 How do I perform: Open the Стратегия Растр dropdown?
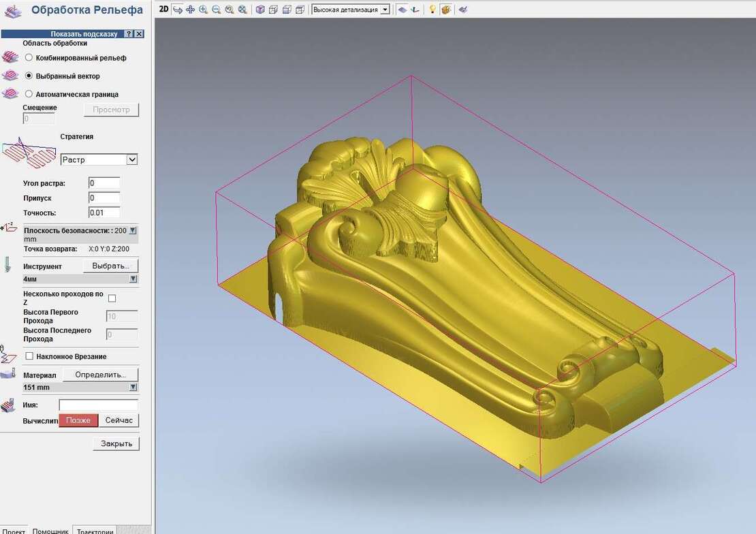pyautogui.click(x=99, y=159)
